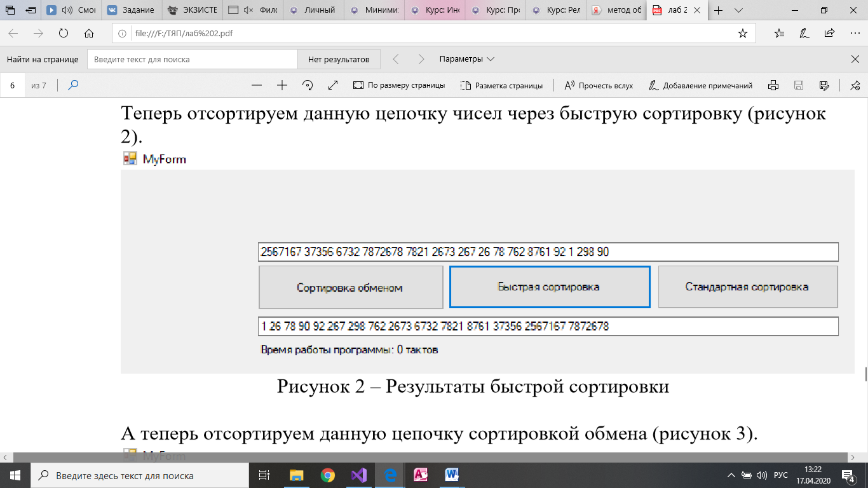The width and height of the screenshot is (868, 488).
Task: Zoom in with the plus icon
Action: point(282,85)
